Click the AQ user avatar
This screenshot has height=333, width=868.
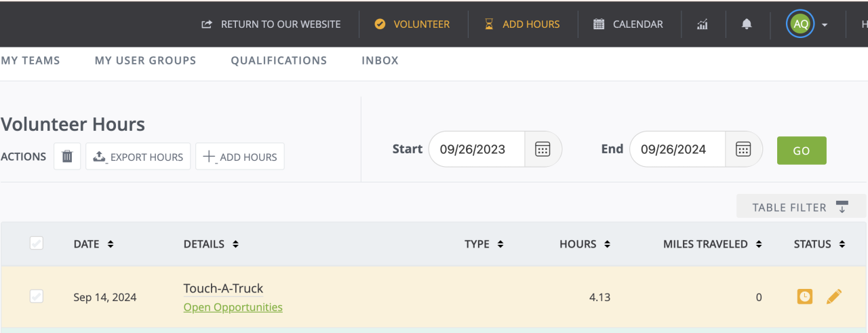(x=800, y=24)
